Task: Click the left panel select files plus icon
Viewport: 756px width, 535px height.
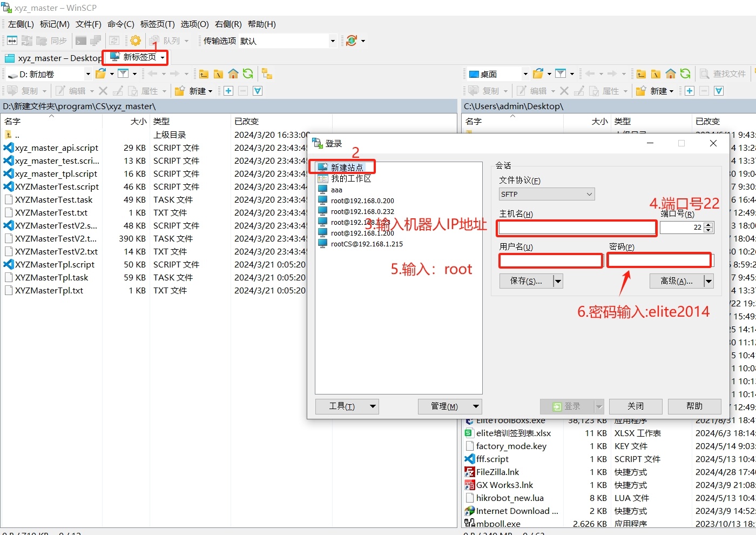Action: tap(228, 91)
